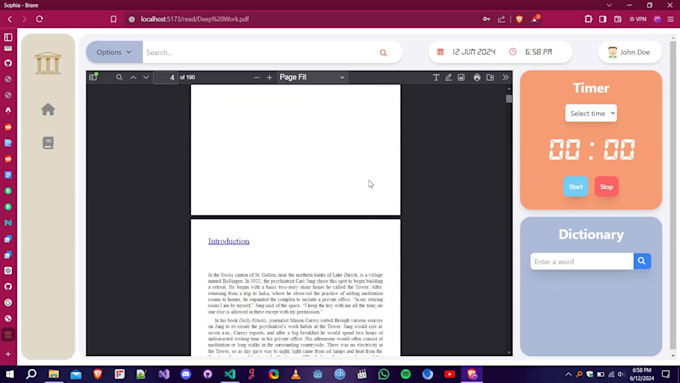Bookmark this page in Brave
This screenshot has height=383, width=680.
[113, 19]
